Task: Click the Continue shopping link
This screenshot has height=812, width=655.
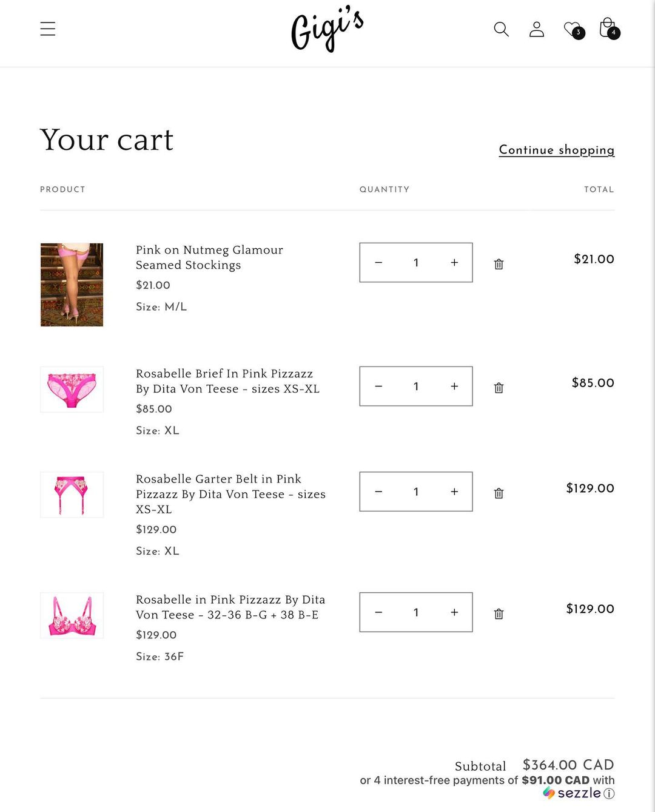Action: [556, 150]
